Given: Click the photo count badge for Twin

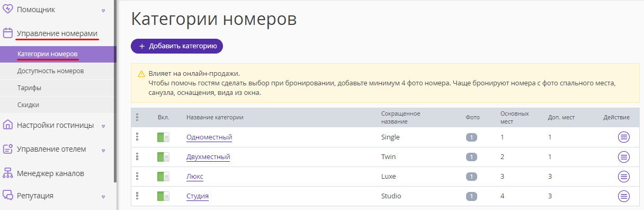Looking at the screenshot, I should 471,157.
